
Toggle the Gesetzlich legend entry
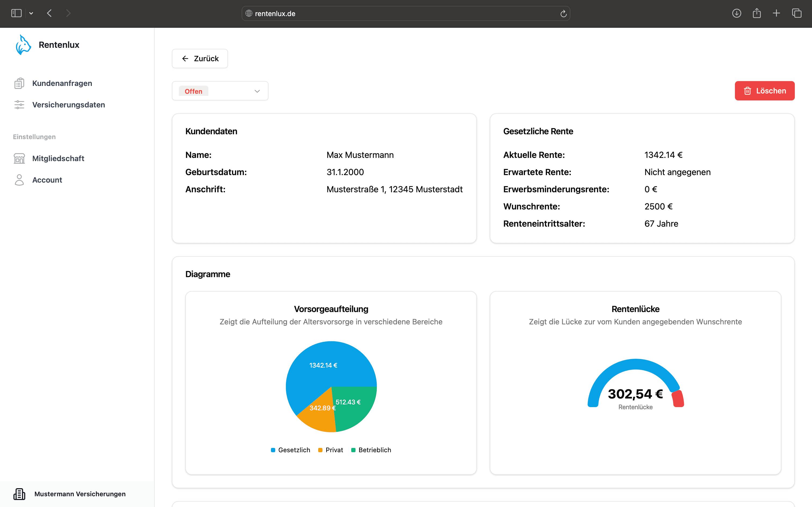click(x=290, y=450)
